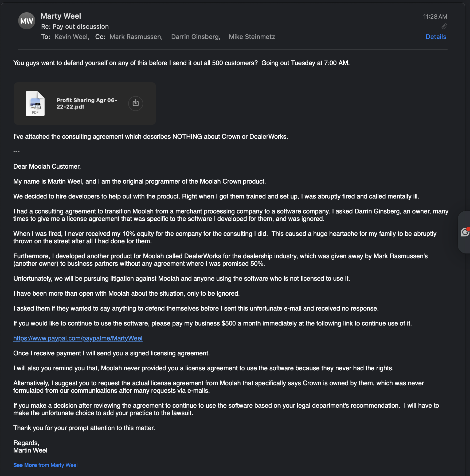Image resolution: width=470 pixels, height=476 pixels.
Task: Click the attachment filename Profit Sharing Agr 06-22-22.pdf
Action: coord(87,104)
